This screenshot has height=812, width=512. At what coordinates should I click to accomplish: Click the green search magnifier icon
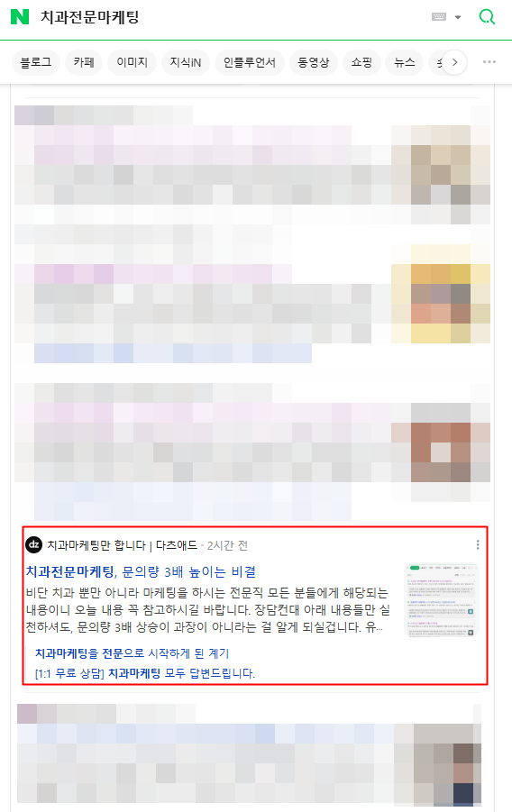487,17
